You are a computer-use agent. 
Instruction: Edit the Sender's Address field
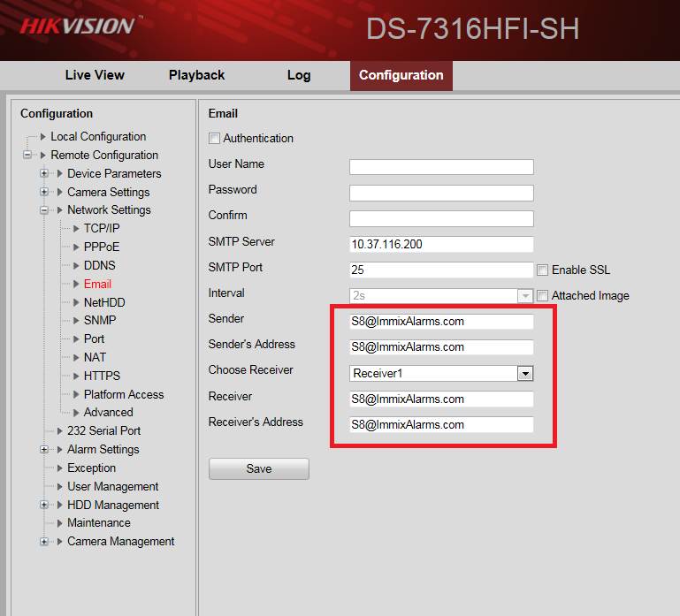coord(441,346)
